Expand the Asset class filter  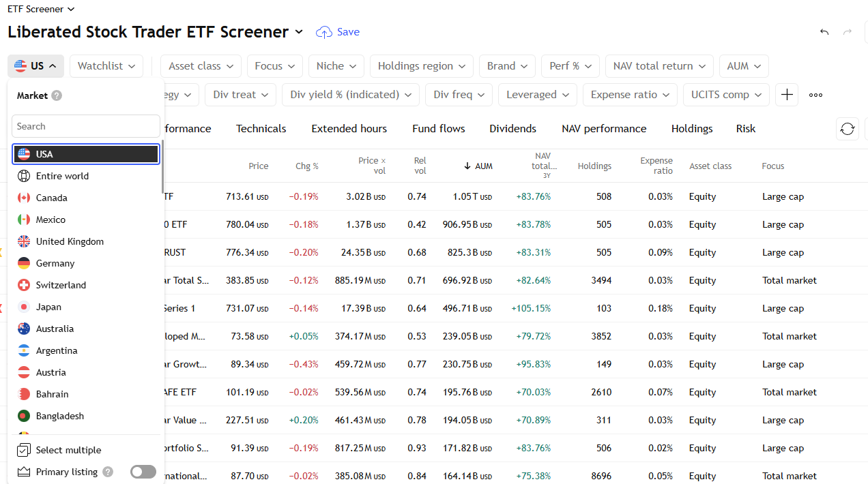point(201,66)
